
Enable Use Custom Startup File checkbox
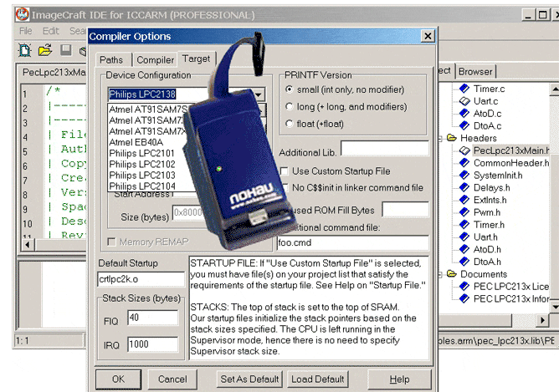click(285, 171)
